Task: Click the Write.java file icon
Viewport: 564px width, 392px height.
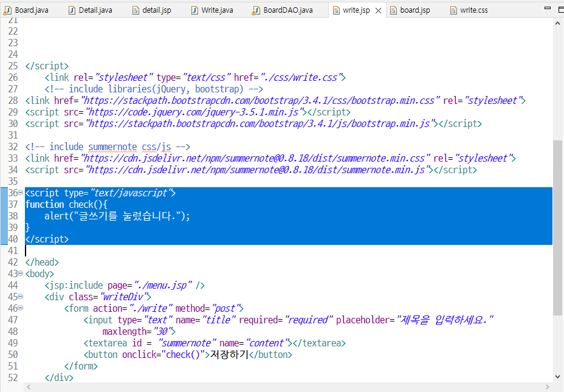Action: [x=194, y=10]
